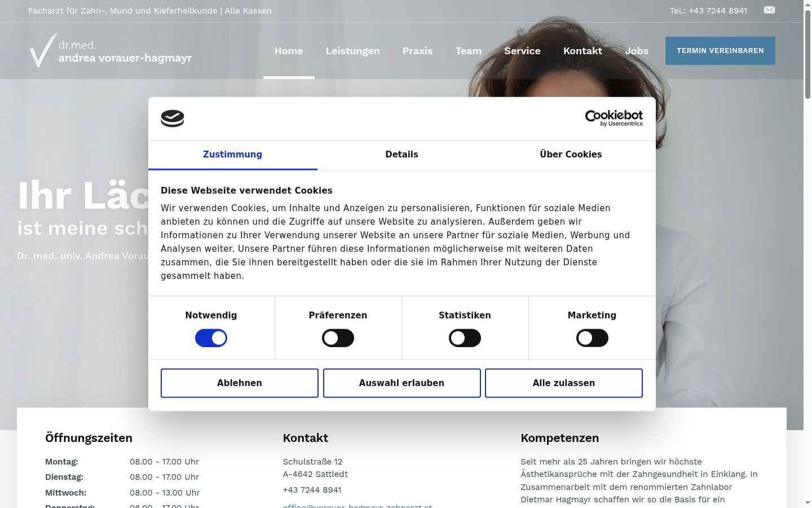The width and height of the screenshot is (812, 508).
Task: Click the Kompetenzen heading
Action: [x=559, y=438]
